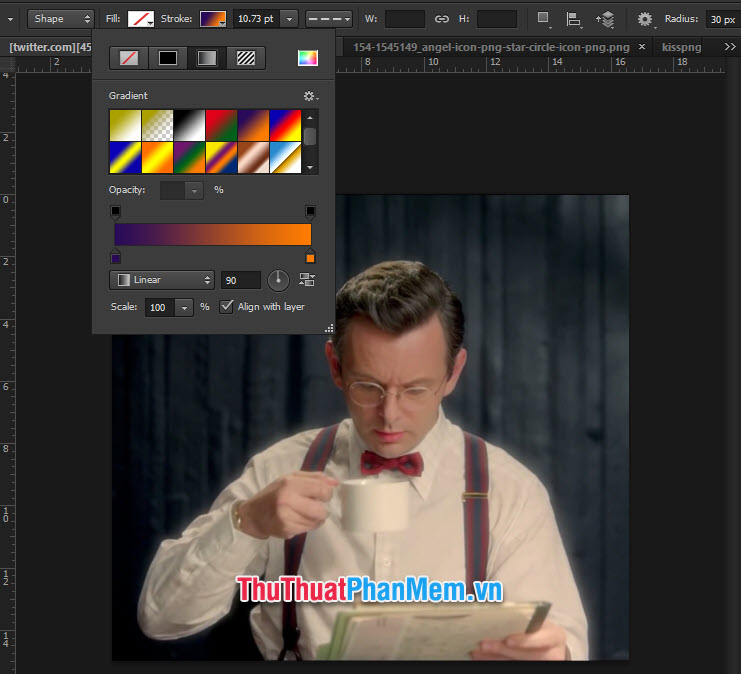Image resolution: width=741 pixels, height=674 pixels.
Task: Select the blue-yellow-blue gradient preset
Action: (x=125, y=157)
